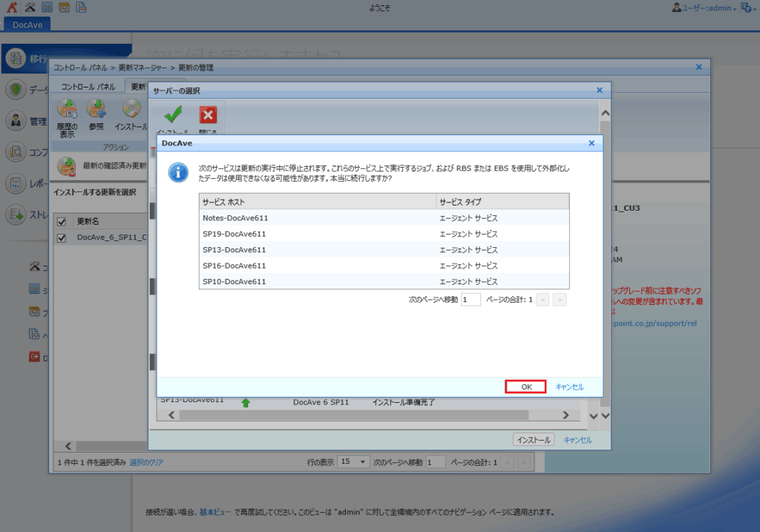
Task: Click インストール button in server selection window
Action: (533, 440)
